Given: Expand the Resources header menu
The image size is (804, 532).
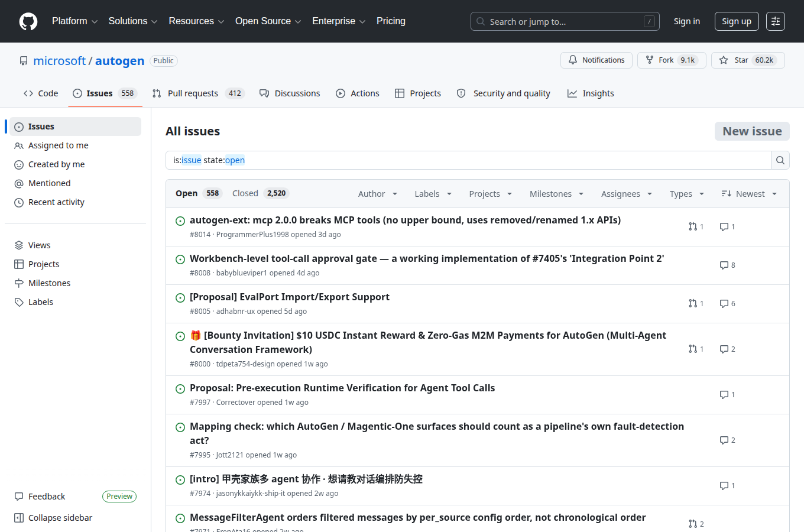Looking at the screenshot, I should 196,21.
